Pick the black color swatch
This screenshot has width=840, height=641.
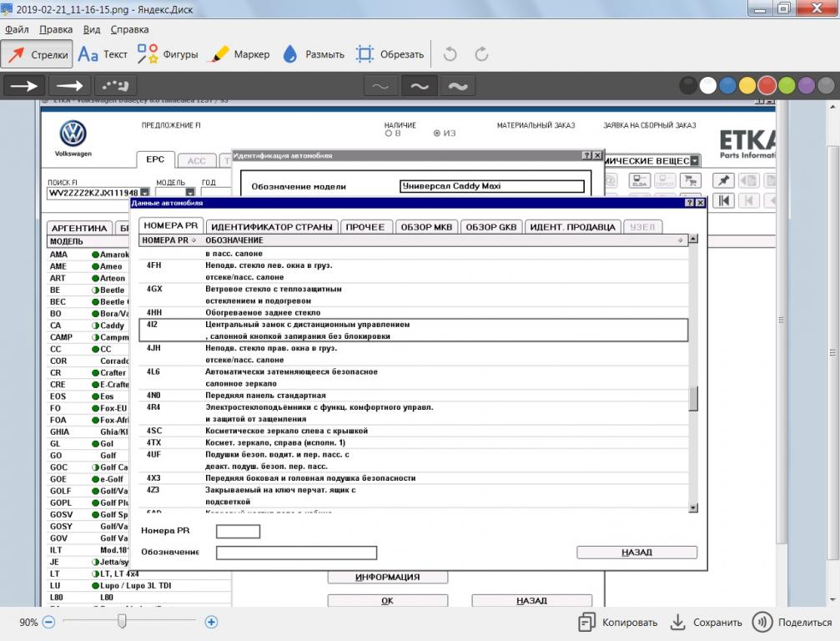pyautogui.click(x=688, y=86)
